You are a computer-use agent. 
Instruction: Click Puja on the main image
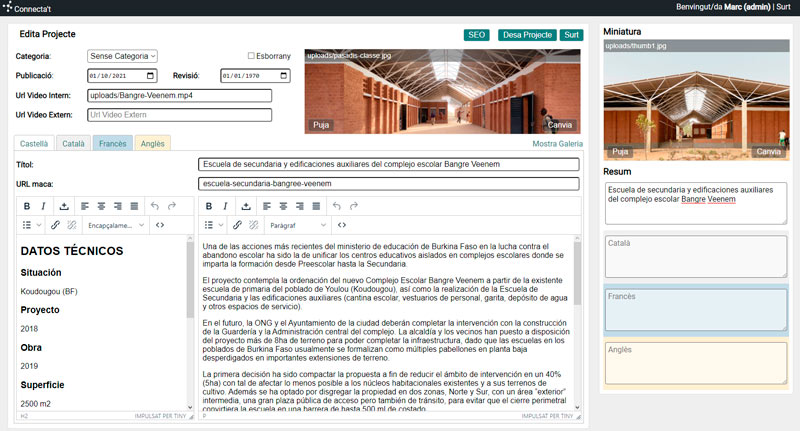(321, 125)
